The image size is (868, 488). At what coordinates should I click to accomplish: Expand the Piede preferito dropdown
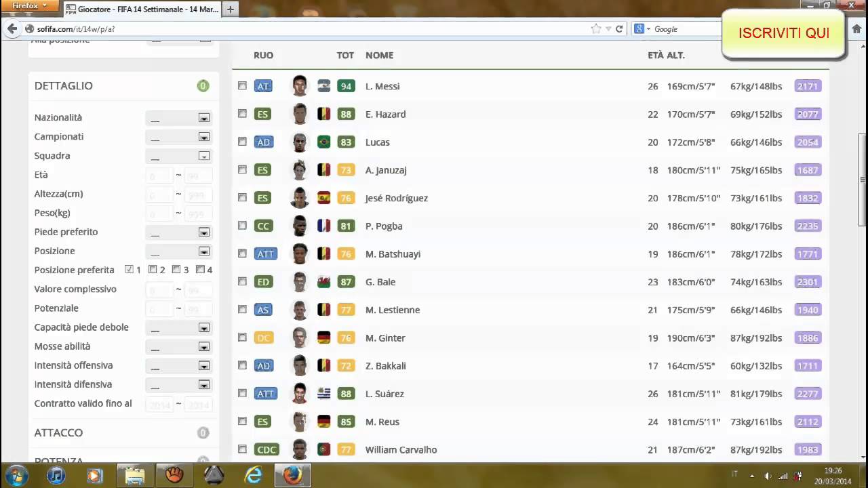tap(178, 232)
